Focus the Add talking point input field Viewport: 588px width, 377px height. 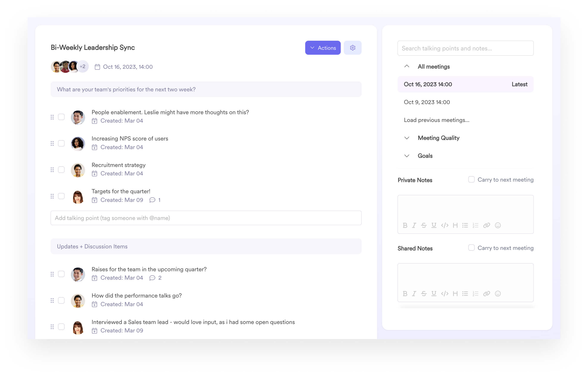[x=206, y=218]
